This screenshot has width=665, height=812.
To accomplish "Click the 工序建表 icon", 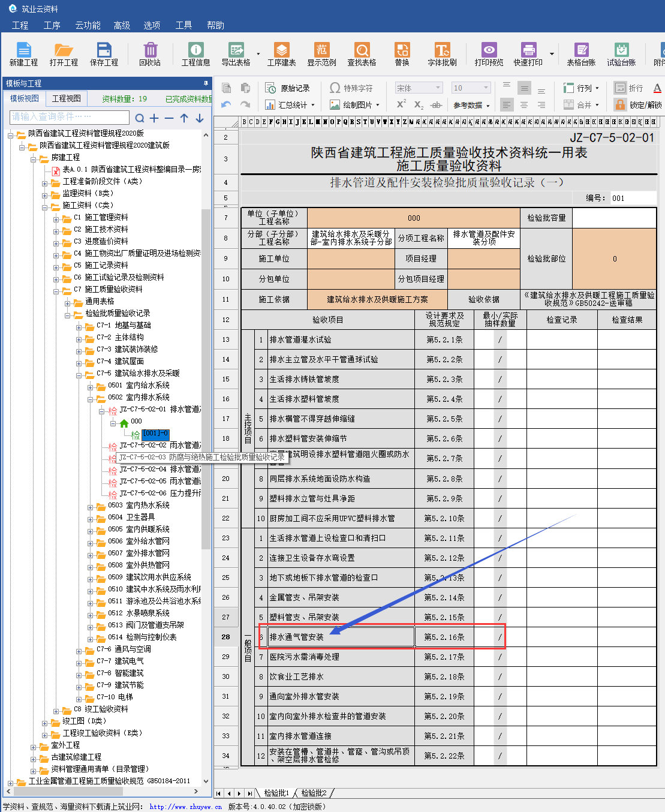I will (x=281, y=53).
